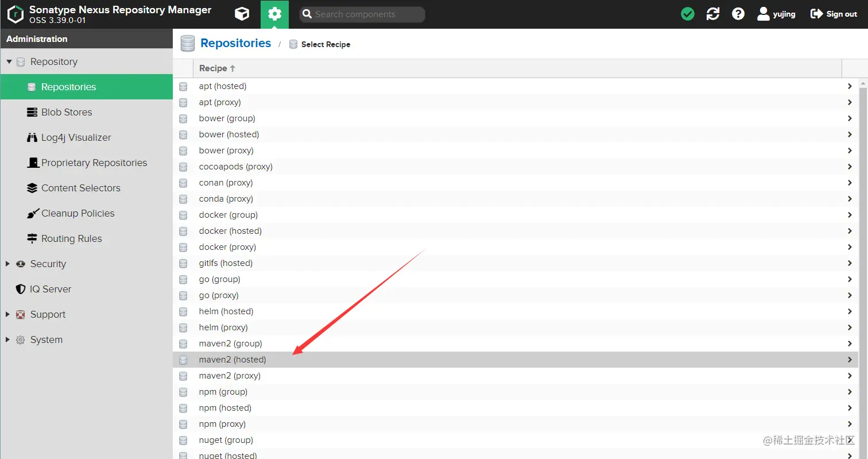The height and width of the screenshot is (459, 868).
Task: Open Content Selectors in the sidebar
Action: pyautogui.click(x=86, y=188)
